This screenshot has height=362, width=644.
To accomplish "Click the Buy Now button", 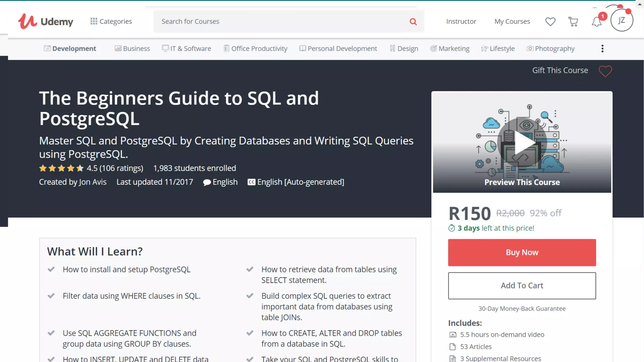I will click(x=522, y=252).
